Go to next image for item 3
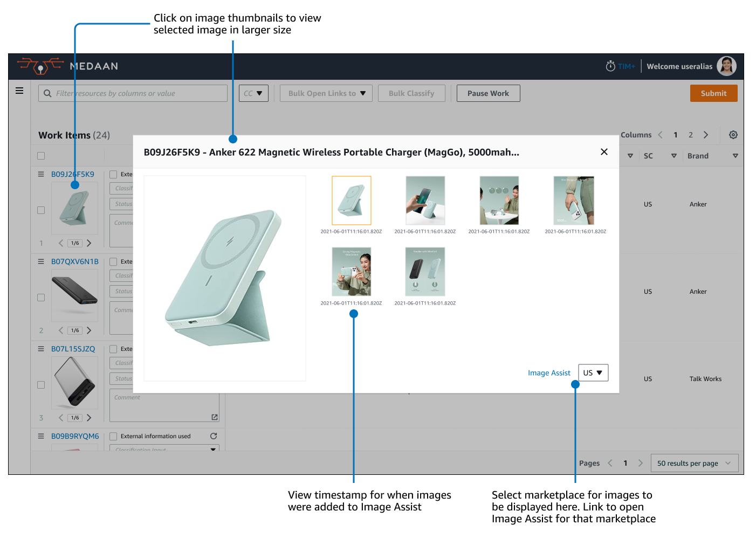Image resolution: width=756 pixels, height=539 pixels. [89, 418]
